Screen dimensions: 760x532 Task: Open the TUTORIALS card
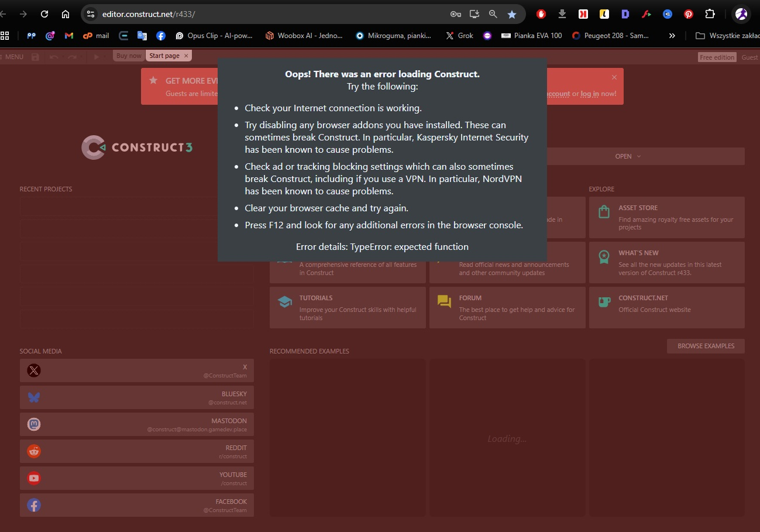click(x=348, y=307)
